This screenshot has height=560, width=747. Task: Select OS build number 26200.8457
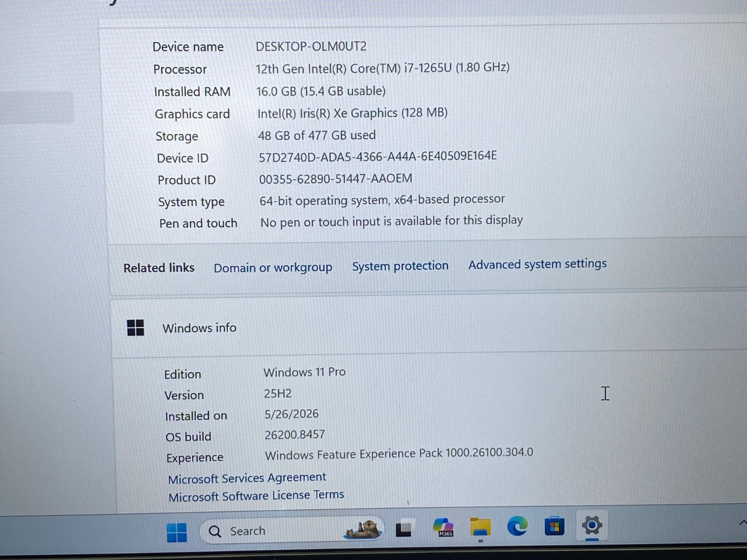click(x=295, y=435)
